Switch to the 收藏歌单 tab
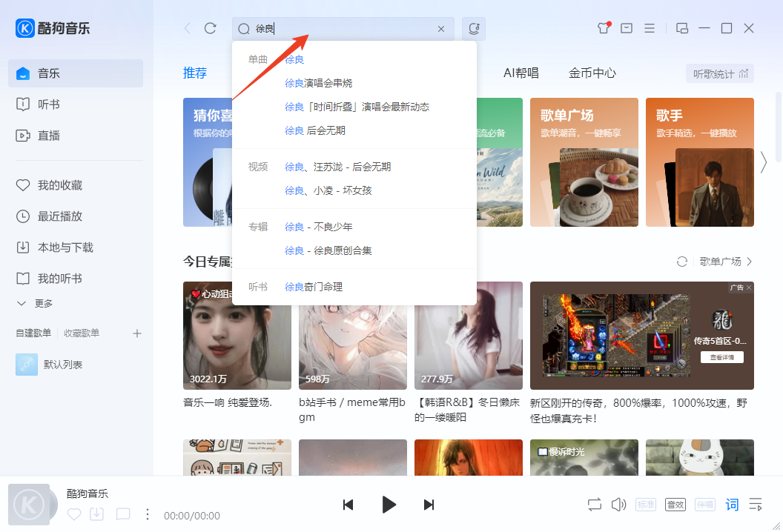 pyautogui.click(x=82, y=333)
